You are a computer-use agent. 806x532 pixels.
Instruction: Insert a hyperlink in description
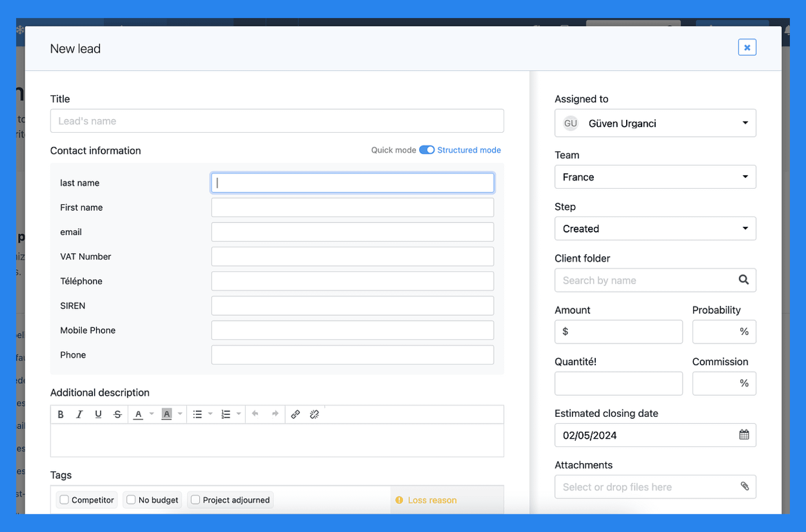pos(295,414)
